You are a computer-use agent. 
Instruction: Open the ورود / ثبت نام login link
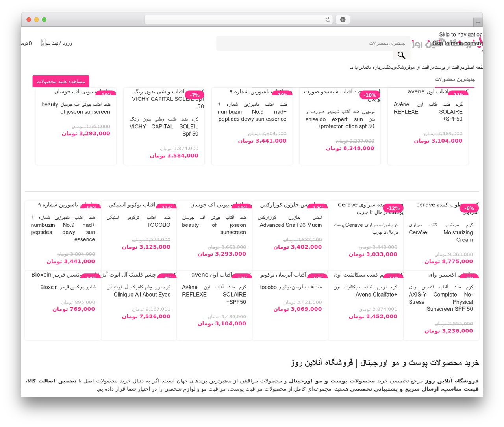(x=59, y=43)
